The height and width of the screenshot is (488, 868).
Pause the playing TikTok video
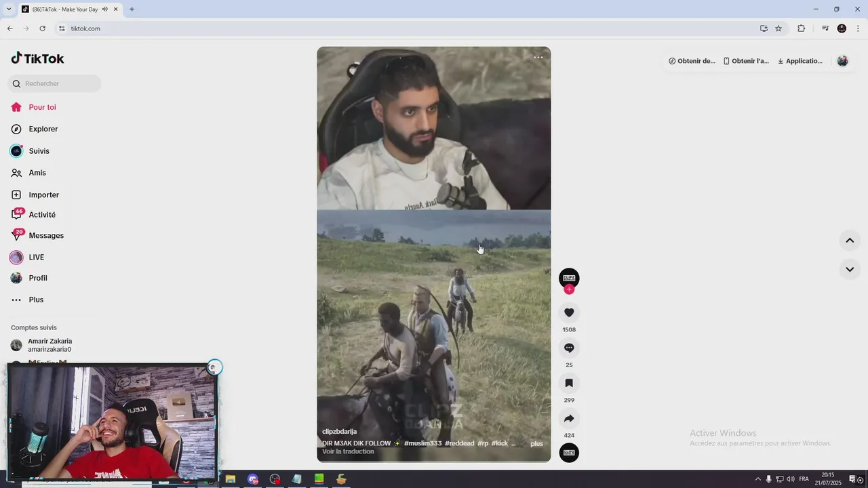pyautogui.click(x=434, y=254)
